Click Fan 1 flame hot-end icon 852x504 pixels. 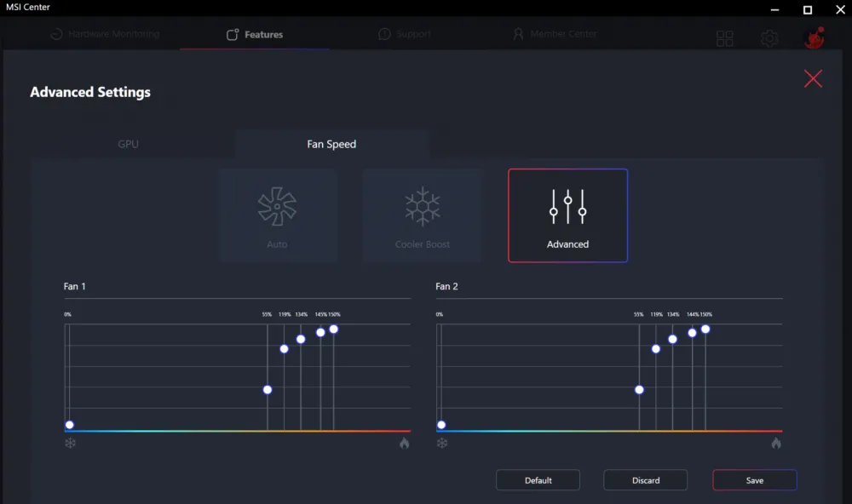404,443
